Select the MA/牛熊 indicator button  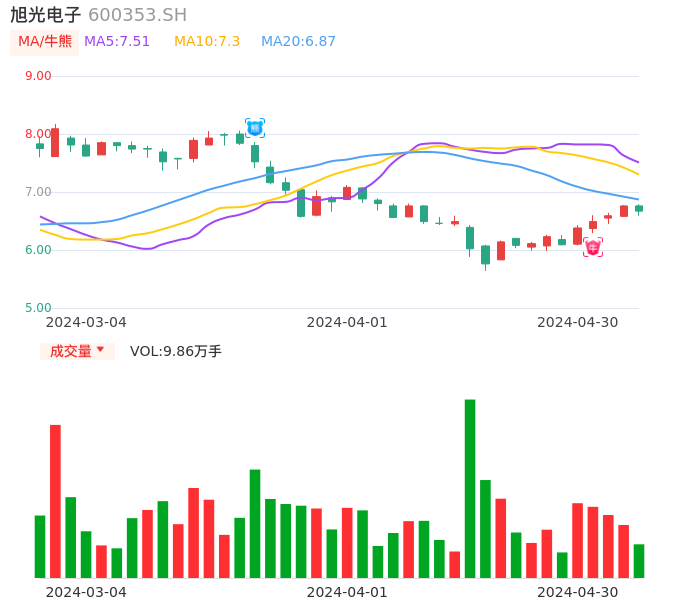click(x=45, y=42)
